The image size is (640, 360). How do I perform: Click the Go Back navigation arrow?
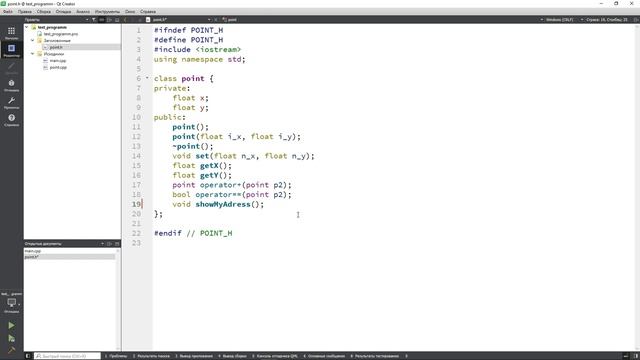tap(125, 20)
